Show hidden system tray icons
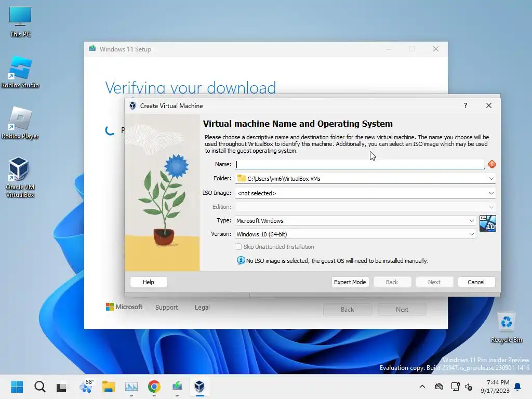Screen dimensions: 532x399 [x=422, y=387]
